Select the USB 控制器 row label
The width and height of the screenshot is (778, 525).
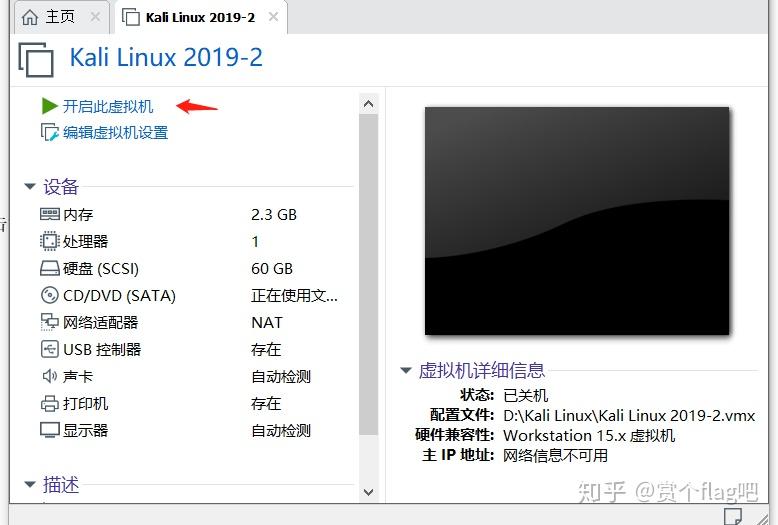(102, 349)
